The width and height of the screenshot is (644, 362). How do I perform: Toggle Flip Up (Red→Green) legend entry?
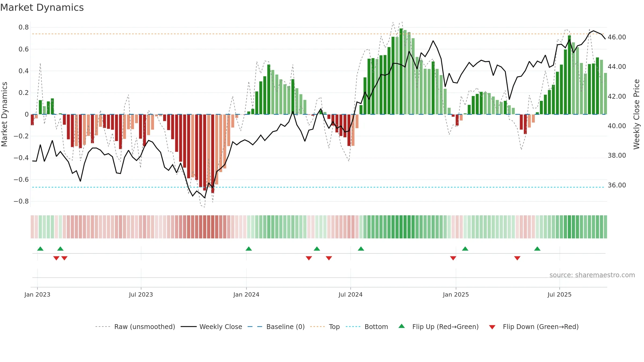click(438, 327)
